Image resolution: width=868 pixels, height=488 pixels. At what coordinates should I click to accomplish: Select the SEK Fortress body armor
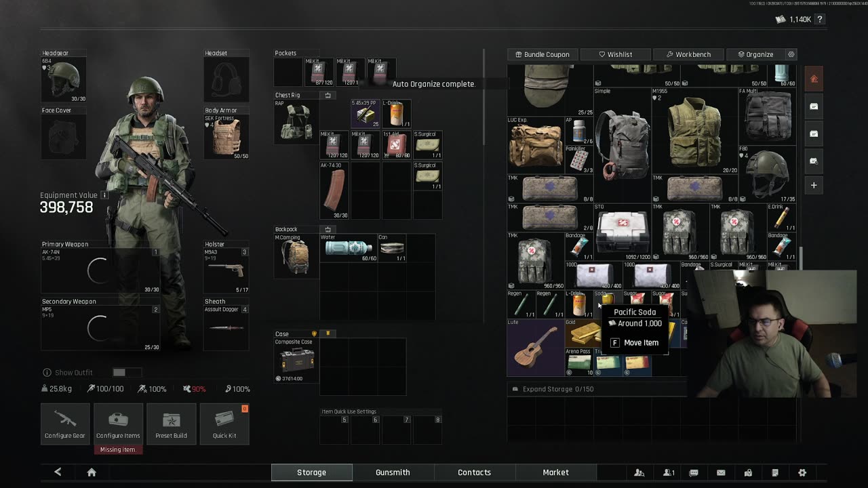226,137
